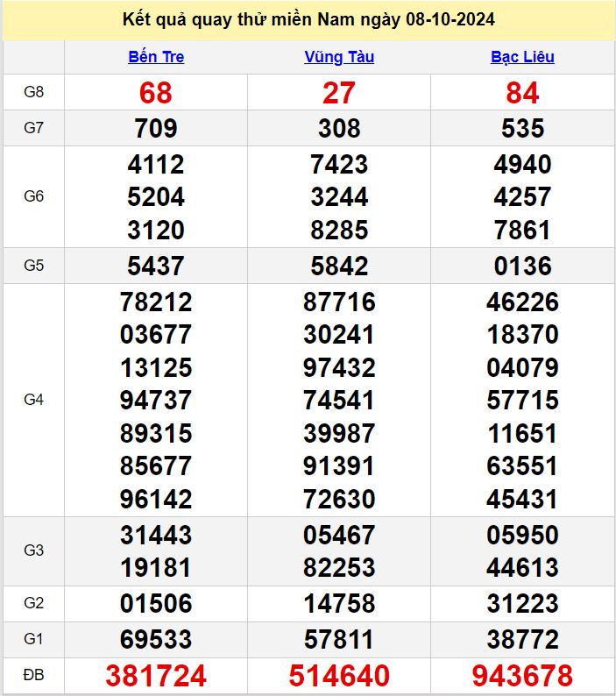
Task: Select the G5 row label
Action: [33, 266]
